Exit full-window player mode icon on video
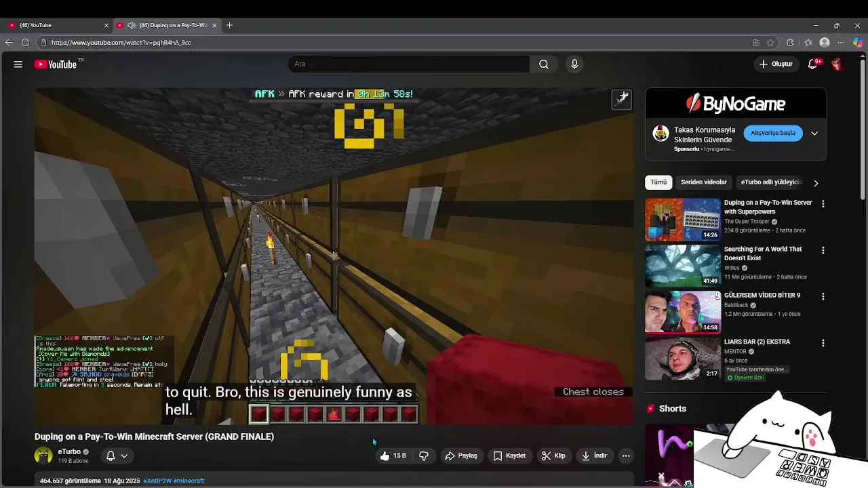 point(622,99)
